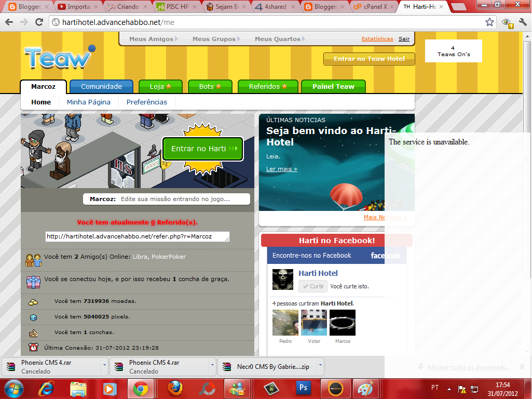Launch Firefox from the taskbar
The width and height of the screenshot is (532, 399).
tap(175, 389)
